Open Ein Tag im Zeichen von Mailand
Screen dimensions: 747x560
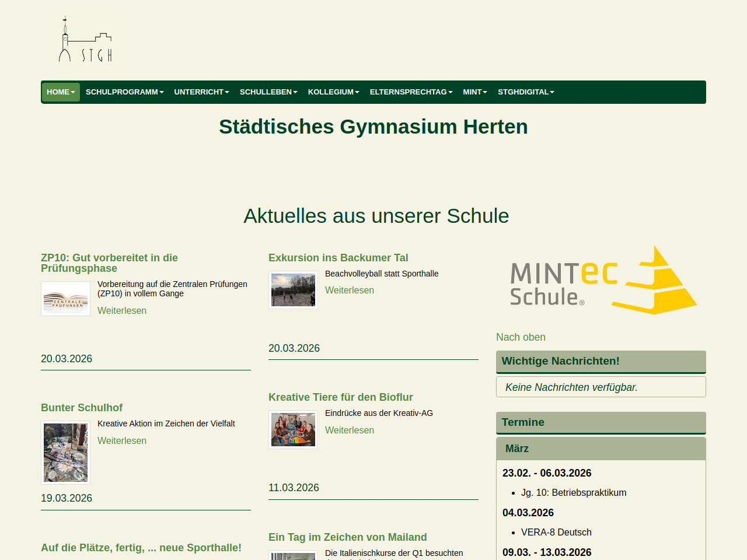click(347, 537)
